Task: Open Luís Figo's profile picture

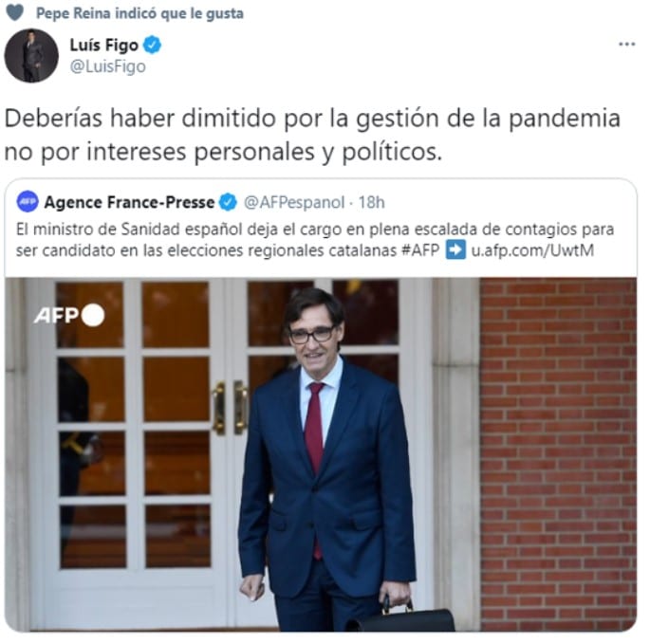Action: point(31,56)
